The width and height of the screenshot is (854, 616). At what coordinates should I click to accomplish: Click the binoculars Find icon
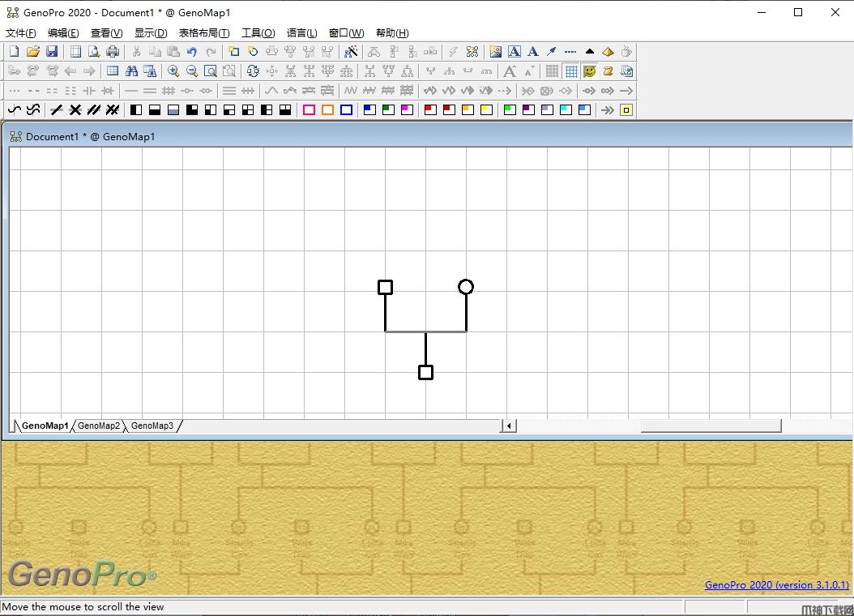(x=131, y=71)
